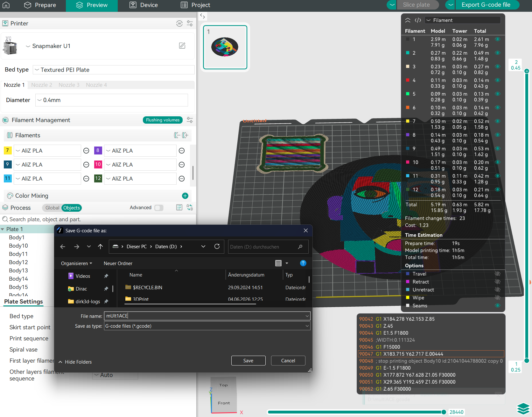This screenshot has width=532, height=417.
Task: Remove last filament icon in Filaments row
Action: (177, 135)
